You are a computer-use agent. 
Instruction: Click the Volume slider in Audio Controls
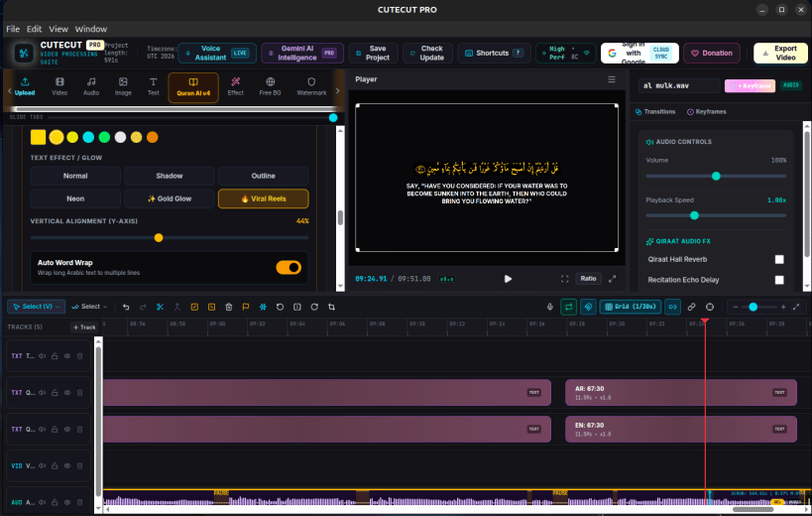click(716, 177)
